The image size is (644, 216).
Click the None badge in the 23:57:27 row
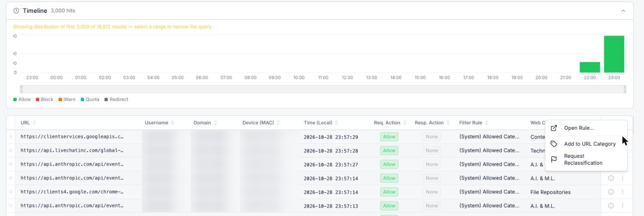click(x=432, y=164)
